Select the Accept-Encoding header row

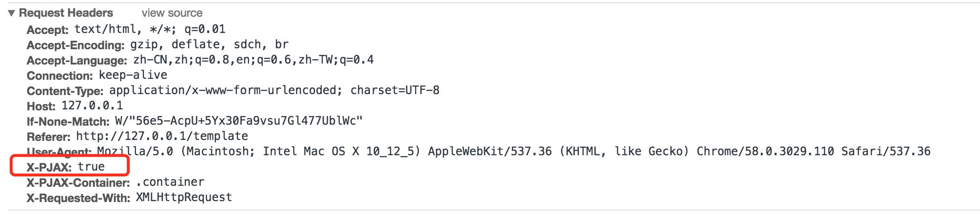158,44
